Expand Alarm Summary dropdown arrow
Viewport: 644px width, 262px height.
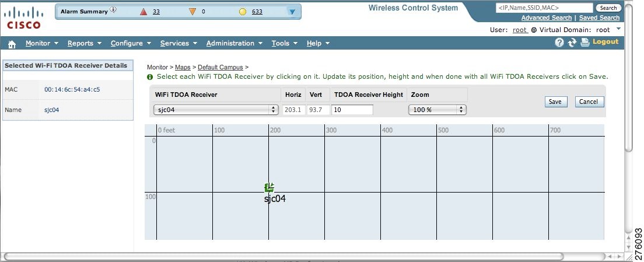point(292,12)
